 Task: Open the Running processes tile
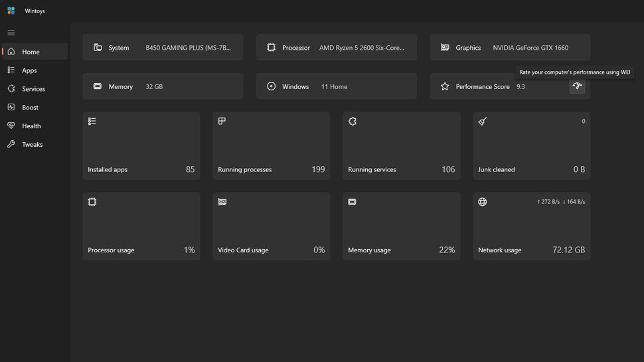click(272, 145)
